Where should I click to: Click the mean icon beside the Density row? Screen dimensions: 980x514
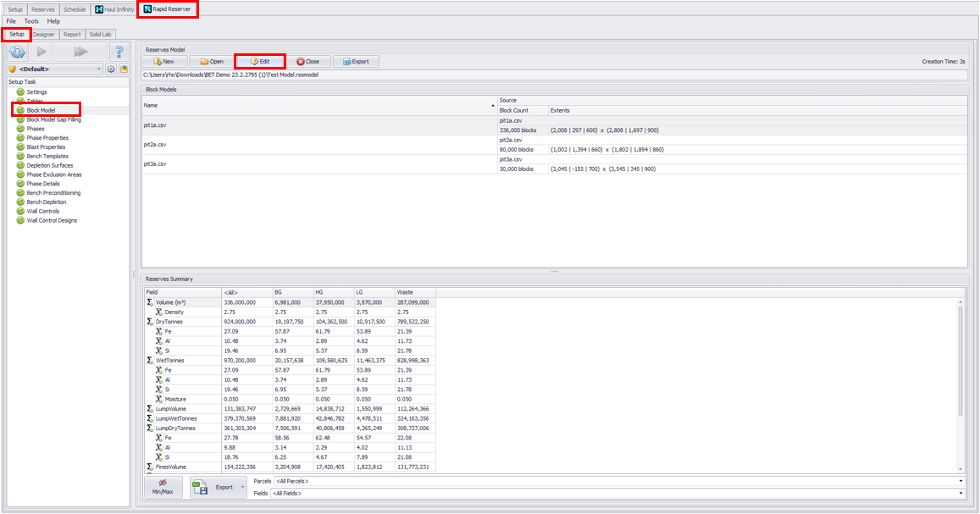(157, 312)
